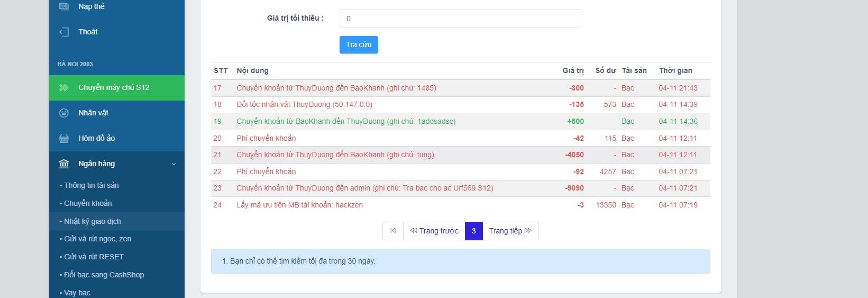The image size is (868, 298).
Task: Click current page number 3 button
Action: (473, 231)
